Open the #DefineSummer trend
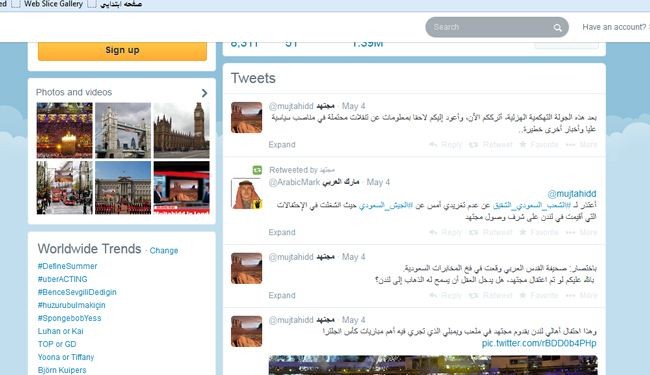The height and width of the screenshot is (375, 650). (67, 266)
